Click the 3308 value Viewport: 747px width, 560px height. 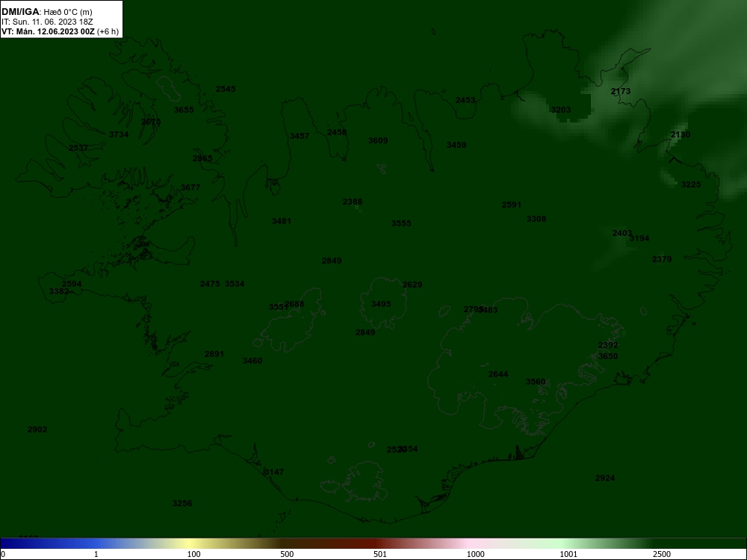[536, 219]
